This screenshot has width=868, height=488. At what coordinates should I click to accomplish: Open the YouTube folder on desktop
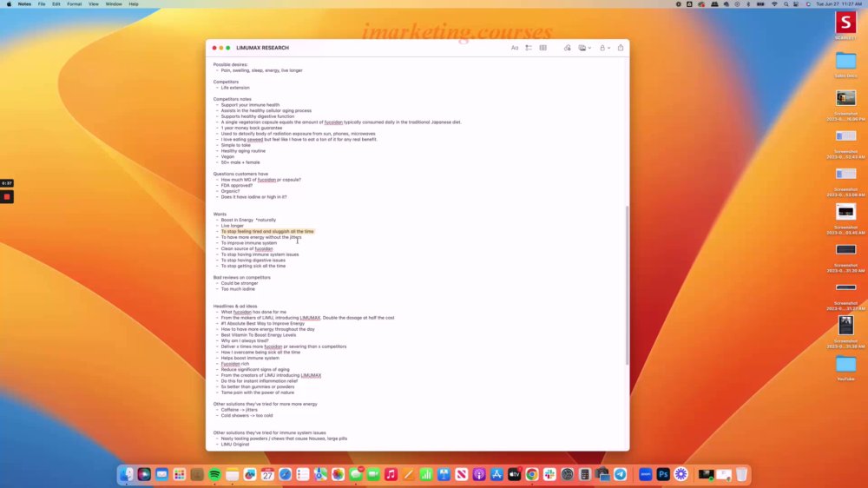tap(845, 368)
